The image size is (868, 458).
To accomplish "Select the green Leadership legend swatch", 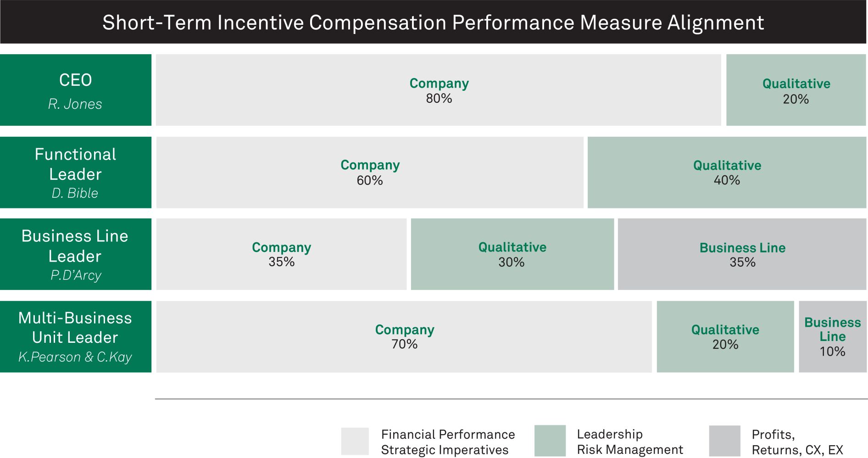I will coord(550,441).
